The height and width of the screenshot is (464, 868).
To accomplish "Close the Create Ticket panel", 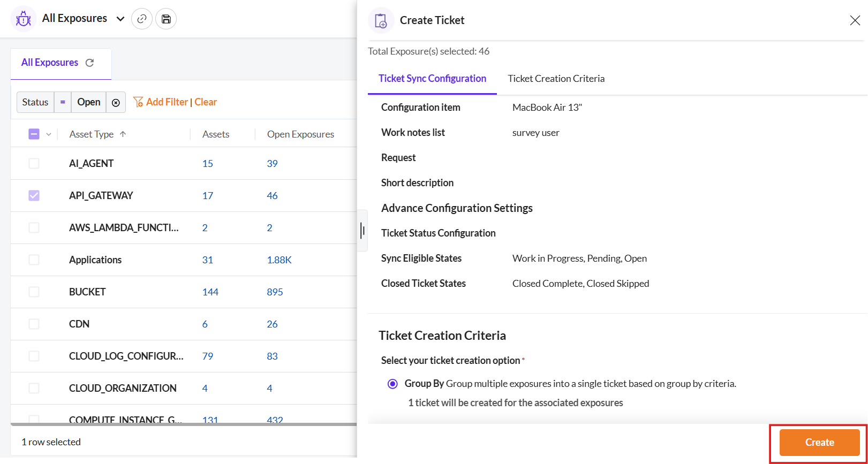I will pos(855,20).
